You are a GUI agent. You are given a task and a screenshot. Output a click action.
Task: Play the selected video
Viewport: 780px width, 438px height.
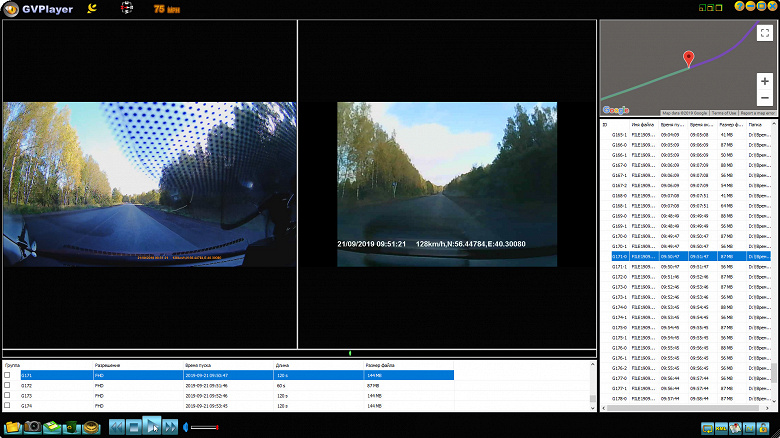point(152,426)
